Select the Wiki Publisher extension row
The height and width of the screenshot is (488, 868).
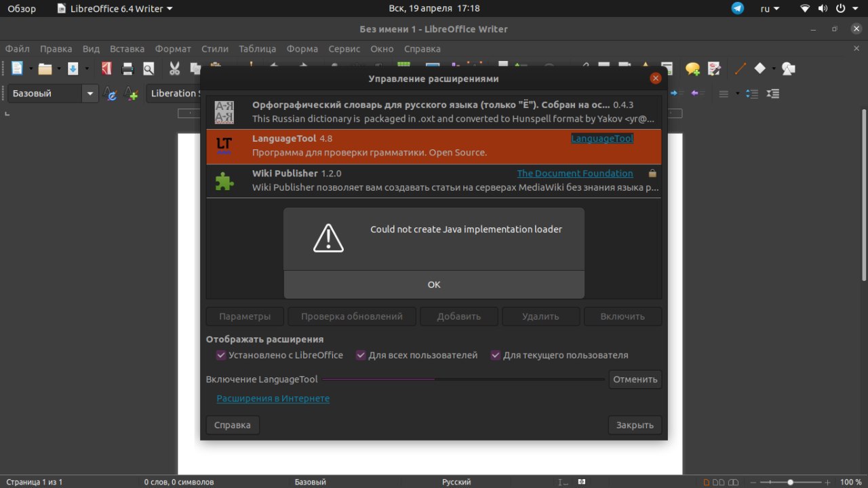click(x=434, y=181)
